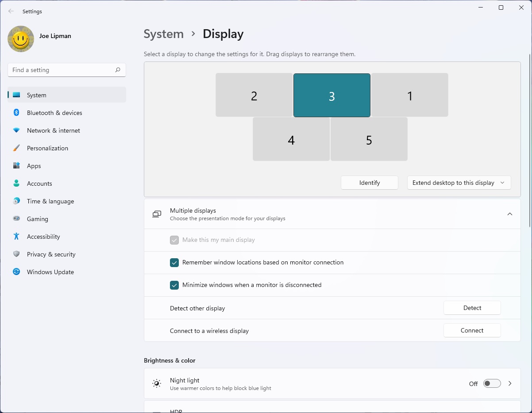The image size is (532, 413).
Task: Go to Privacy & security settings
Action: (x=51, y=254)
